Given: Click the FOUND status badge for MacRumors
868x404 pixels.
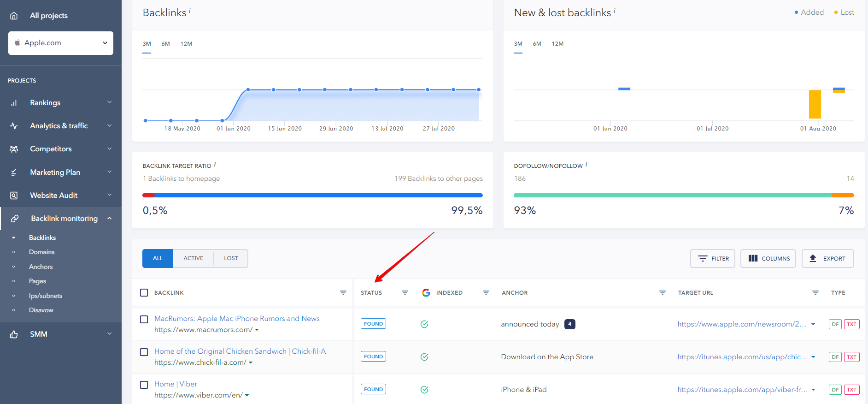Looking at the screenshot, I should 373,324.
